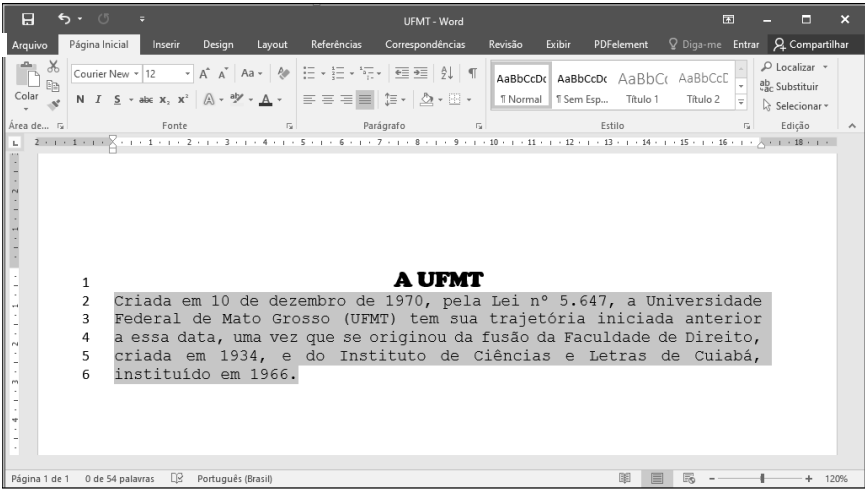
Task: Open the Change Case Aa menu
Action: point(252,73)
